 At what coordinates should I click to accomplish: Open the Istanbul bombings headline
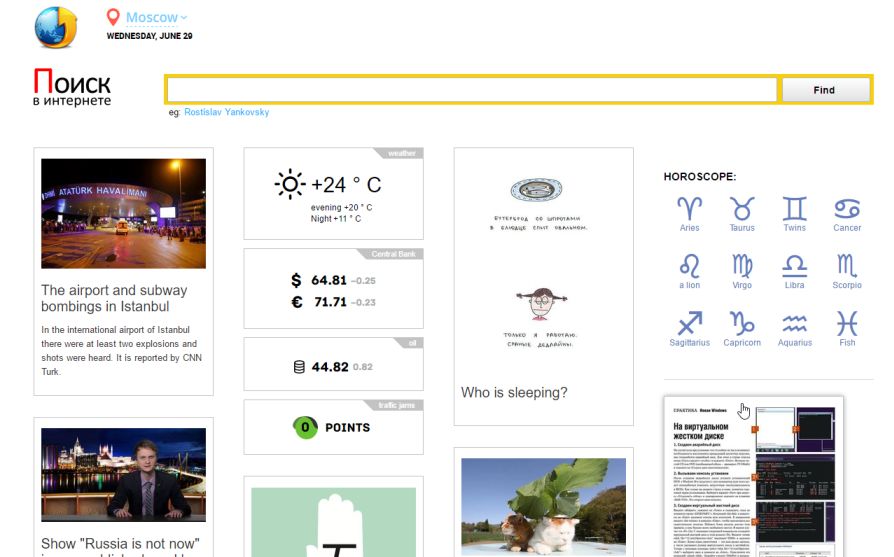[114, 298]
